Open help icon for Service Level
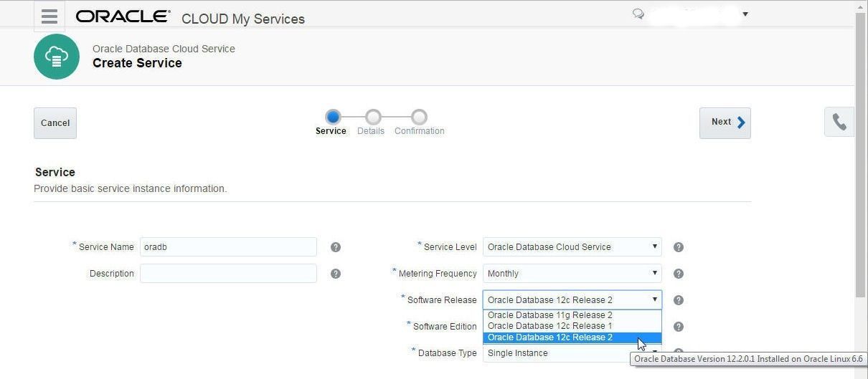 click(679, 247)
